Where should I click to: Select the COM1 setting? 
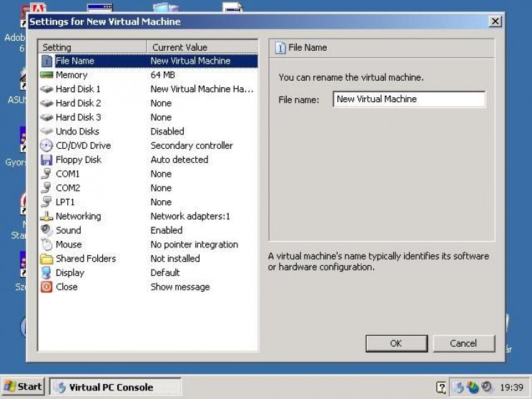click(148, 174)
